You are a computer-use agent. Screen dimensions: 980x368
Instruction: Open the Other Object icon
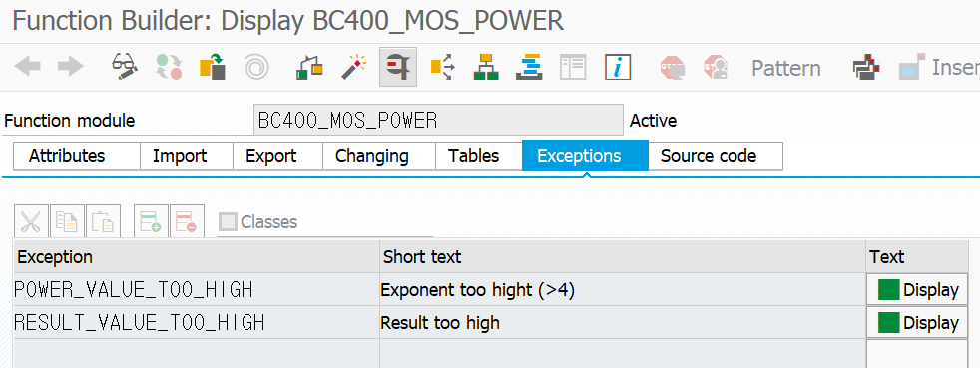click(212, 67)
